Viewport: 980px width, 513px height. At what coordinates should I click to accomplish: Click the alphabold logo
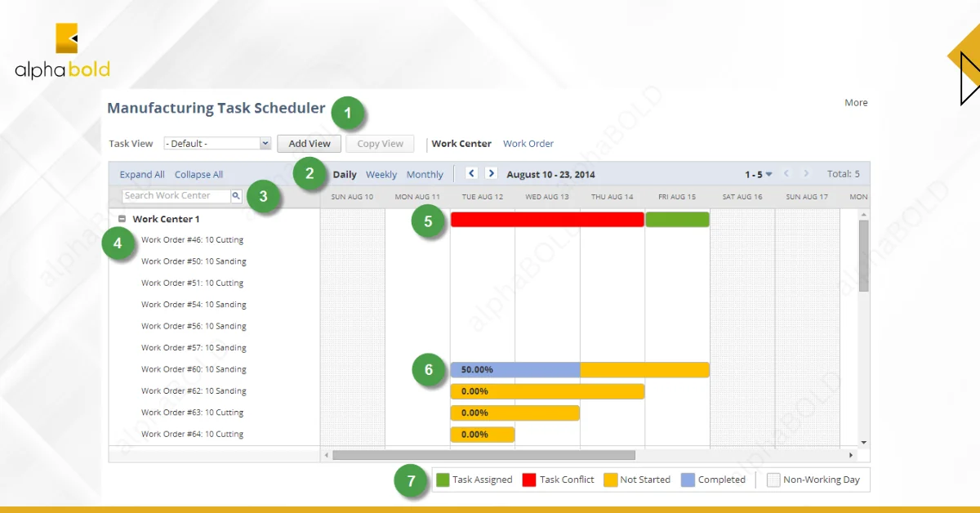(62, 51)
